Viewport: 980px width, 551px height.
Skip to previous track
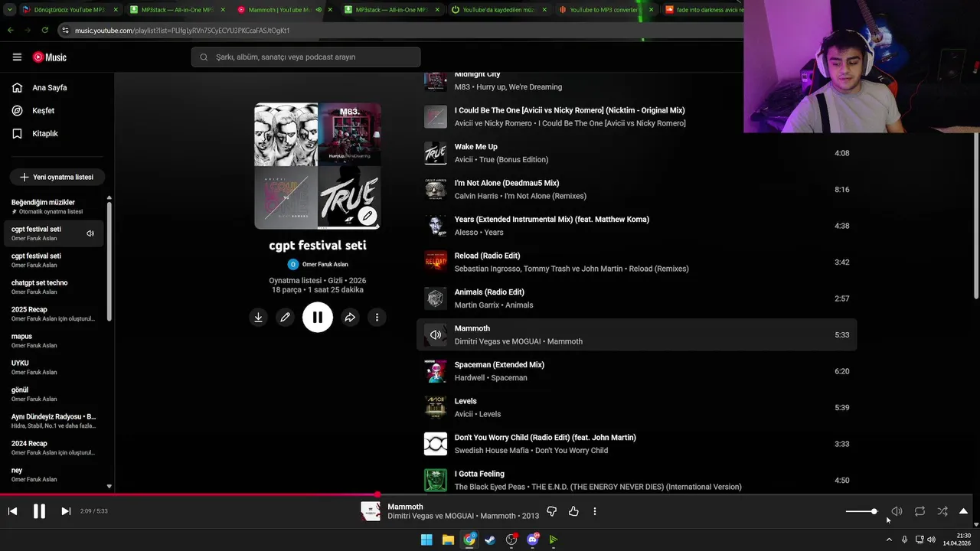[x=12, y=511]
